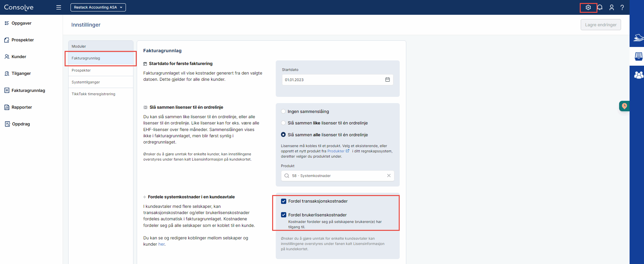
Task: Open the stacked books icon on right bar
Action: [x=638, y=38]
